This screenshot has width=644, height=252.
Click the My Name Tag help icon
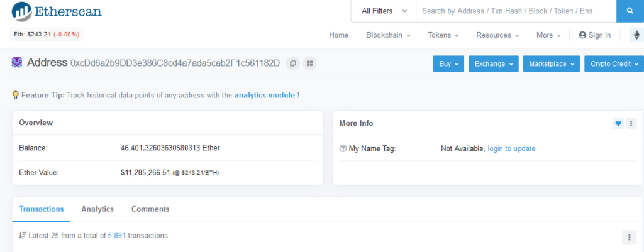click(343, 148)
